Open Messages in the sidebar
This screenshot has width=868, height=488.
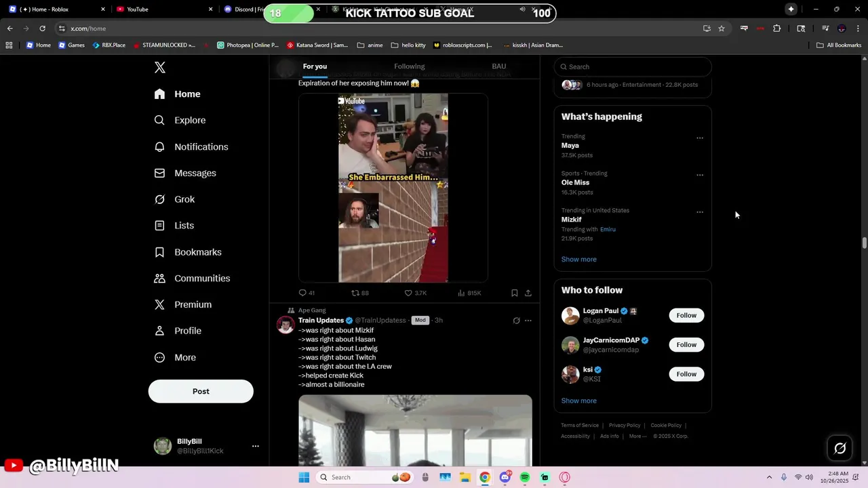pos(185,173)
